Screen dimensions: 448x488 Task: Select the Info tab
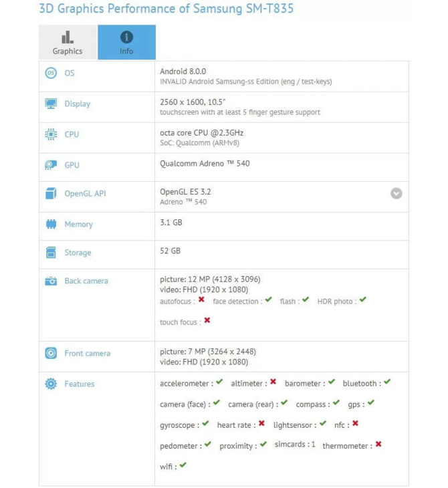(x=126, y=42)
